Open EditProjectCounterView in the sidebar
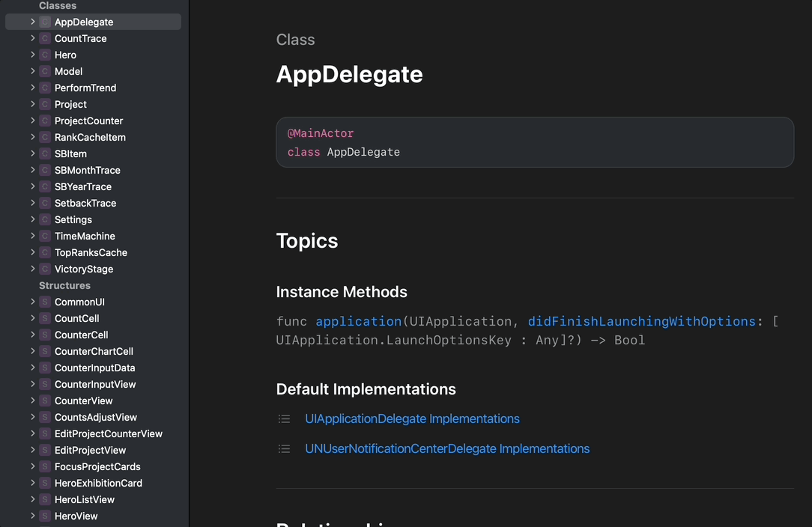812x527 pixels. coord(109,434)
